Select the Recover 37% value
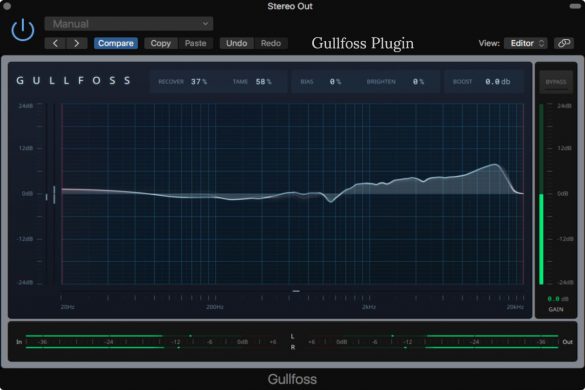This screenshot has height=390, width=585. [x=199, y=82]
